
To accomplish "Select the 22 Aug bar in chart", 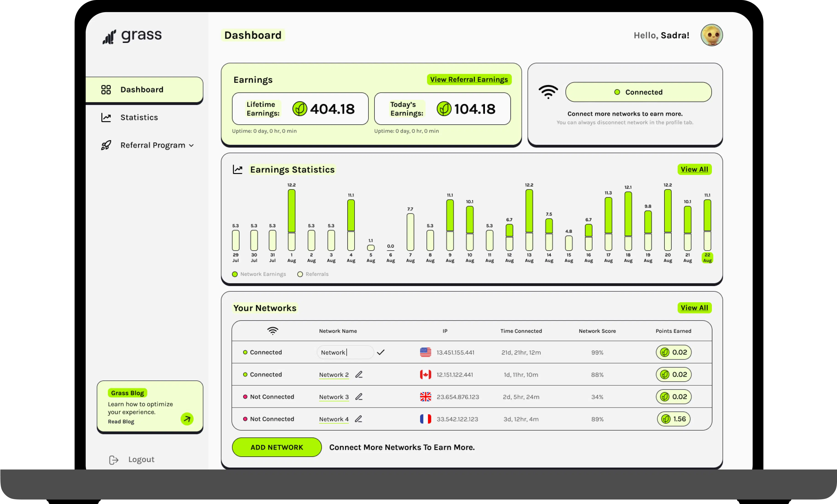I will click(707, 225).
